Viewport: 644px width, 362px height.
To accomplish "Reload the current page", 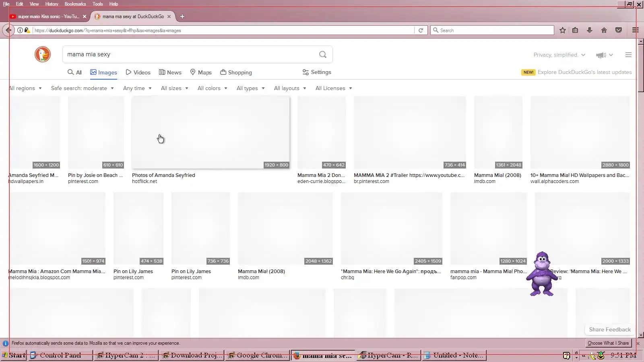I will (x=421, y=30).
